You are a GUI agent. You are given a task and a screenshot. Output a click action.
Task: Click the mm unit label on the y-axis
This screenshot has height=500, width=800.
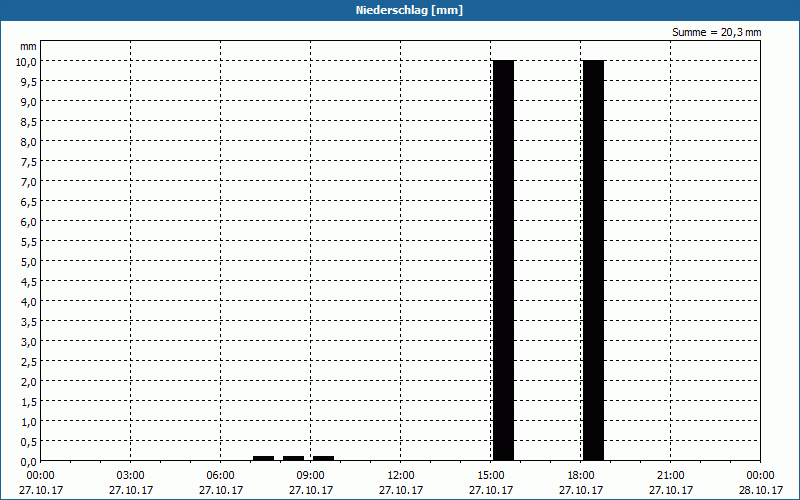click(x=29, y=46)
